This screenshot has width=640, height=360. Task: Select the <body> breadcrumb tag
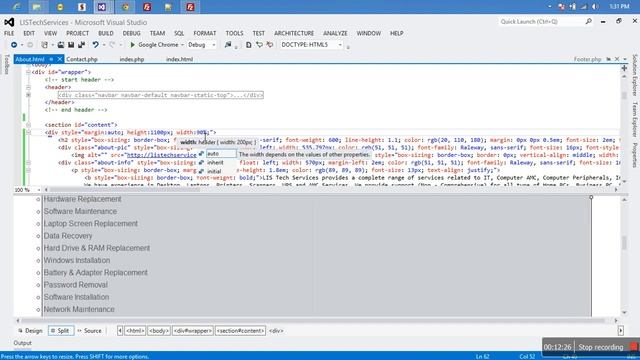[x=159, y=331]
